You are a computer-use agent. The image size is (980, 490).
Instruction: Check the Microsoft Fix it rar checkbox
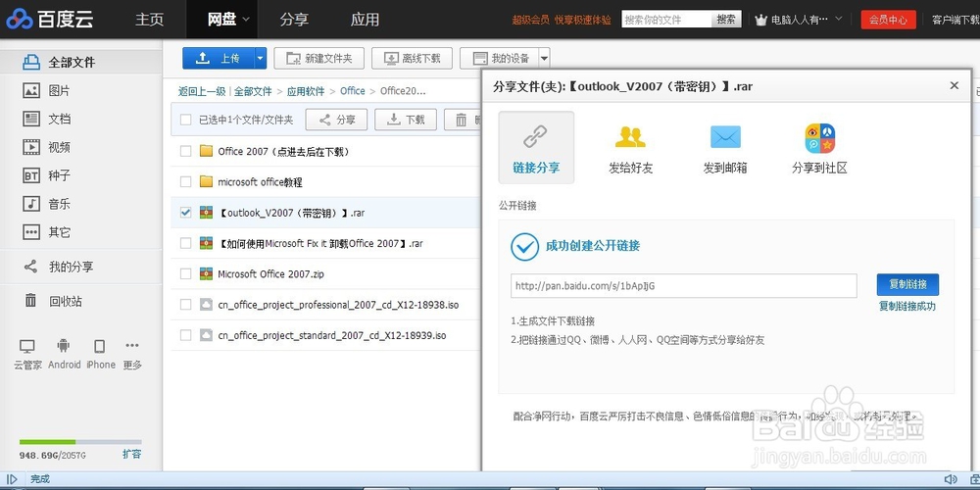coord(185,243)
